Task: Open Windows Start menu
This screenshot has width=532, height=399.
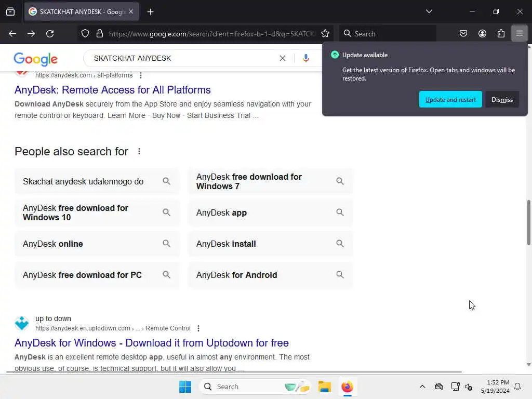Action: (x=185, y=387)
